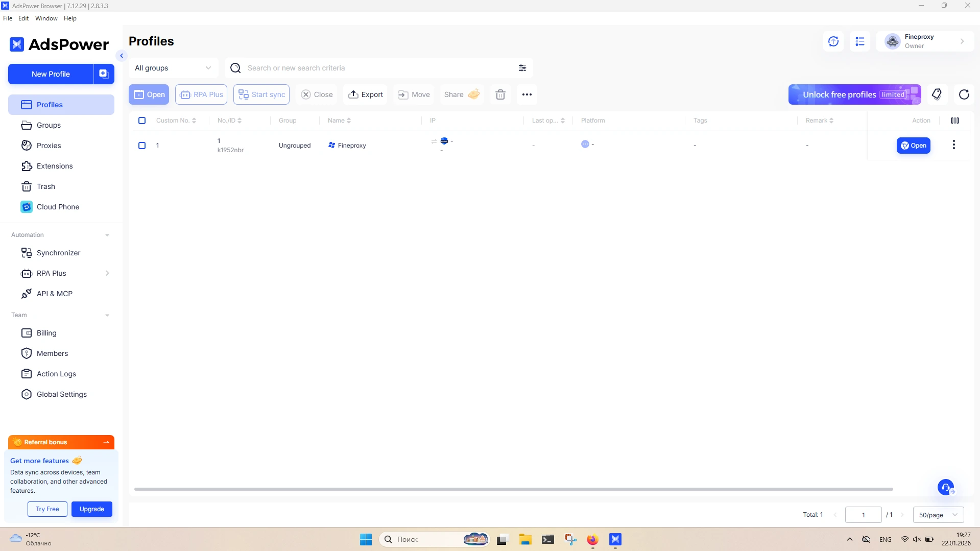Click the page number input field
Screen dimensions: 980x551
click(x=864, y=515)
